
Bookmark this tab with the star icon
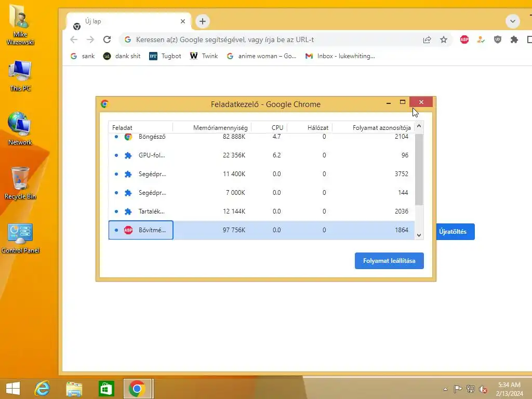click(444, 39)
